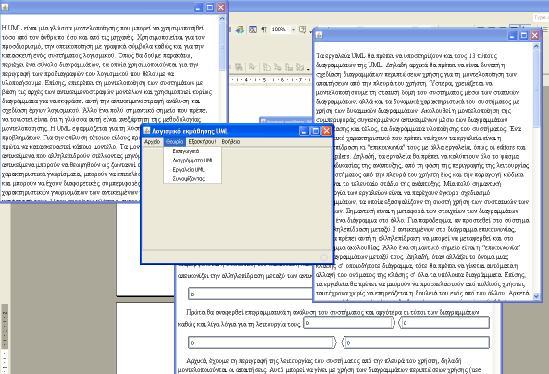Maximize the left UML description text window

[x=210, y=7]
